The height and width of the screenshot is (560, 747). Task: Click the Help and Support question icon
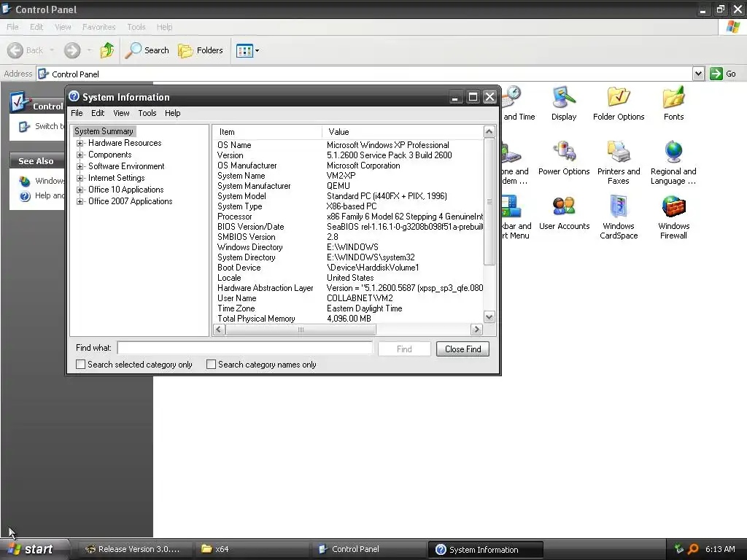[26, 196]
